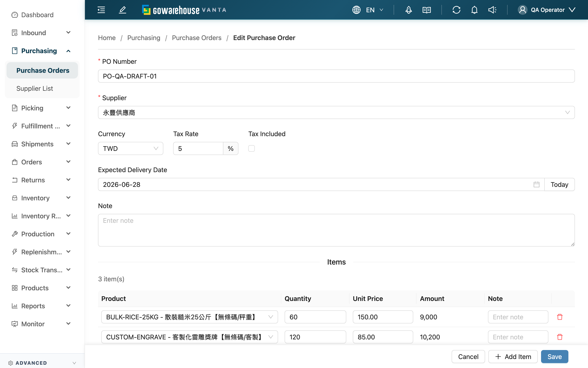Image resolution: width=588 pixels, height=368 pixels.
Task: Open notifications bell icon
Action: tap(474, 10)
